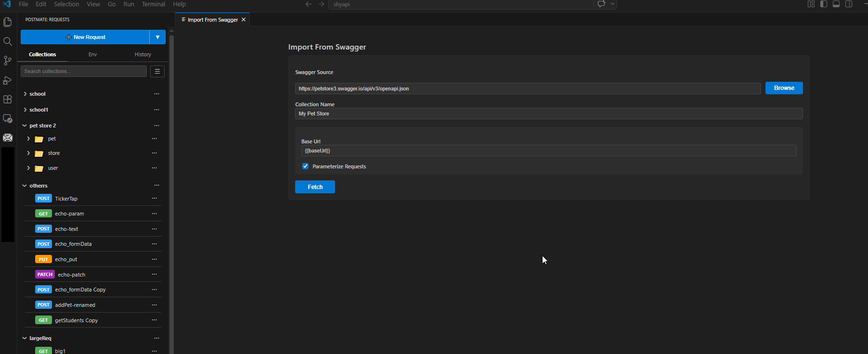Customize layout from the title bar
The height and width of the screenshot is (354, 868).
tap(811, 4)
